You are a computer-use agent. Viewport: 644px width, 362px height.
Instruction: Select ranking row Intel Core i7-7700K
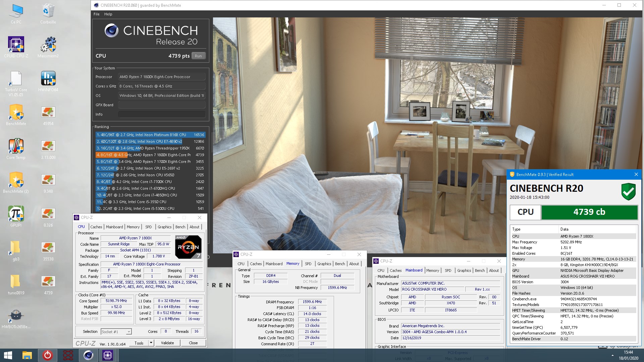pyautogui.click(x=150, y=182)
